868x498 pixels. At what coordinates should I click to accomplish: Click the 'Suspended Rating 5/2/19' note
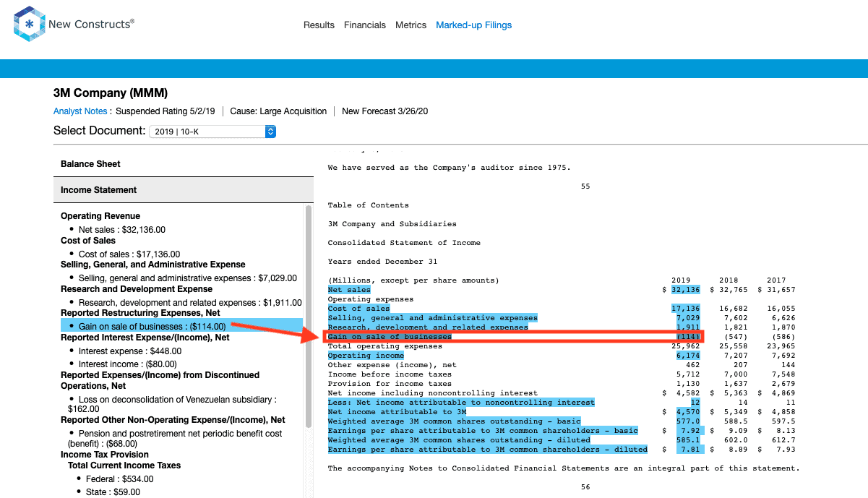point(166,111)
